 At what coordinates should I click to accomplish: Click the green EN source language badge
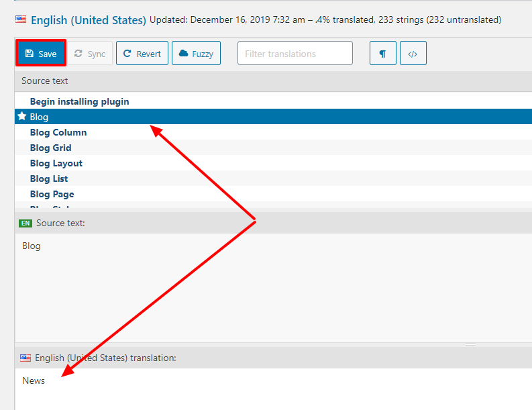click(25, 223)
